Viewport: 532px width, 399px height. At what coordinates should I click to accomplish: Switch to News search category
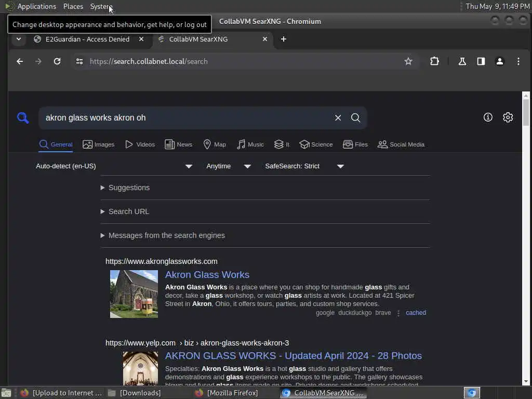coord(179,144)
